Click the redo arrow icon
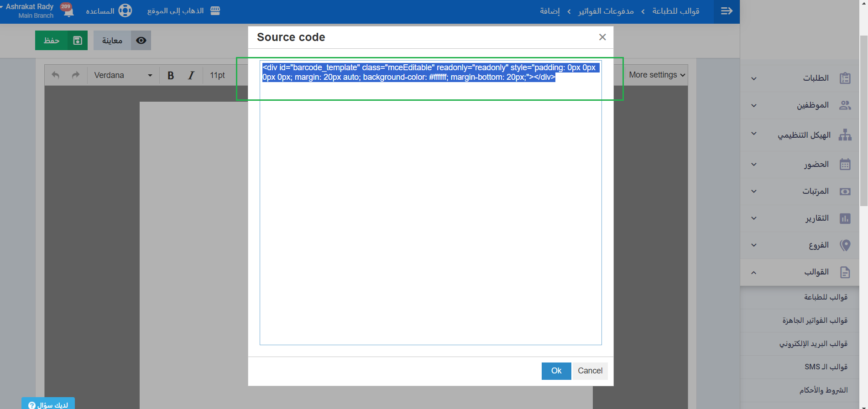Viewport: 868px width, 409px height. click(x=76, y=75)
